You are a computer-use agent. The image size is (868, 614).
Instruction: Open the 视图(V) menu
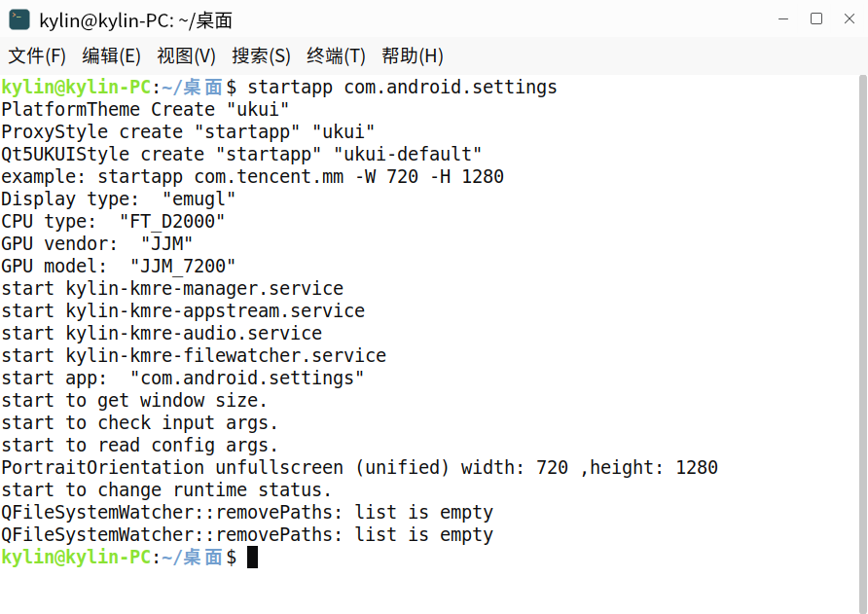click(186, 55)
